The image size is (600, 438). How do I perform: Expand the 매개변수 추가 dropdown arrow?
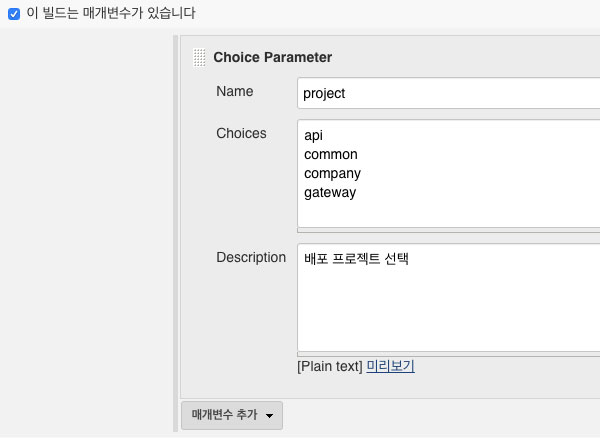[269, 415]
